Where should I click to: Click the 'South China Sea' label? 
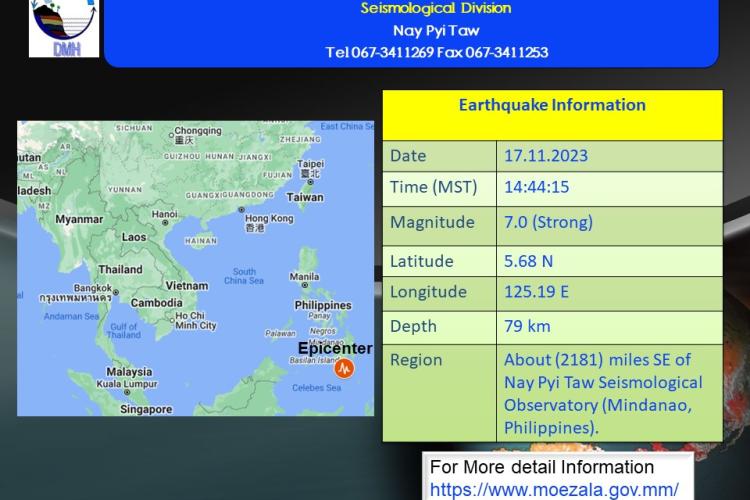click(244, 276)
